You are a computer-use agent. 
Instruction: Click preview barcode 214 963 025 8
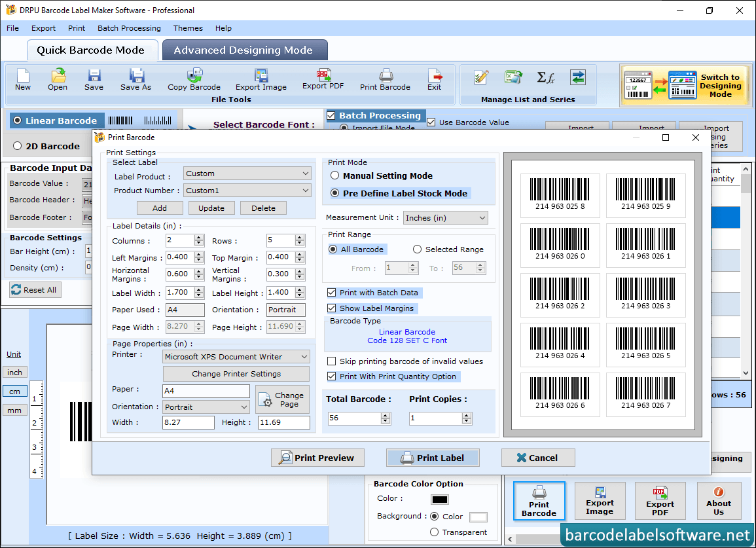click(560, 195)
